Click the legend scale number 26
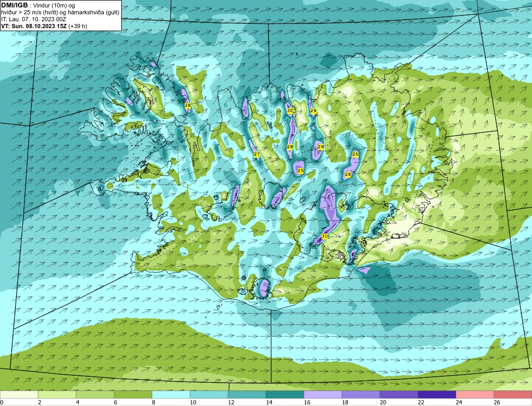The height and width of the screenshot is (406, 532). [x=497, y=402]
